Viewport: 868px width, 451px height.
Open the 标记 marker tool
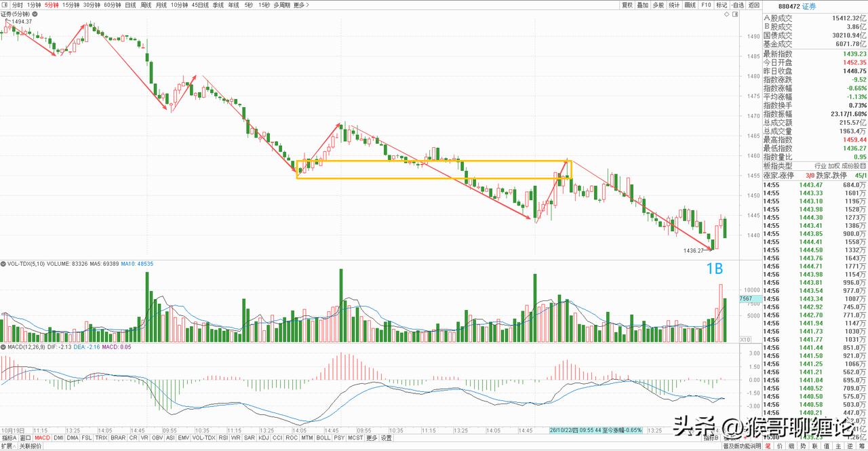(x=722, y=5)
